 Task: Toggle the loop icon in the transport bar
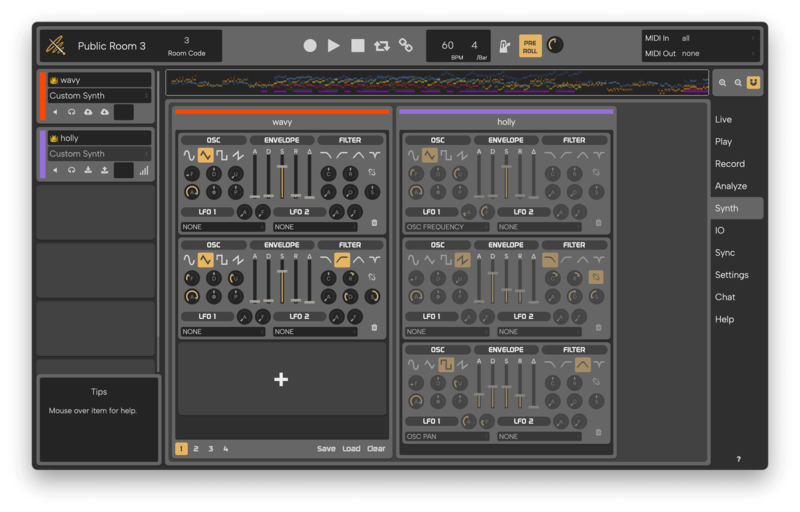(x=382, y=46)
